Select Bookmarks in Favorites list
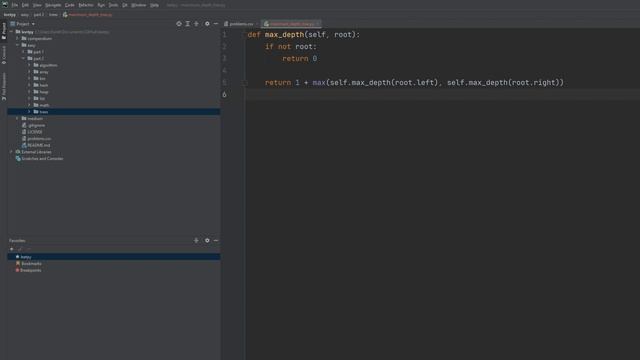The image size is (640, 360). 28,264
